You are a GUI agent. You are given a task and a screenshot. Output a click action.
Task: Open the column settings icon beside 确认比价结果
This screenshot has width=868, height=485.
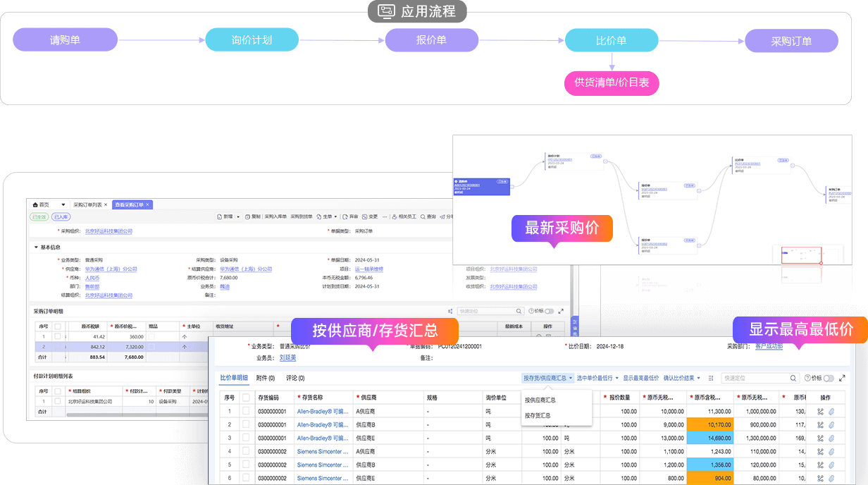click(x=711, y=378)
